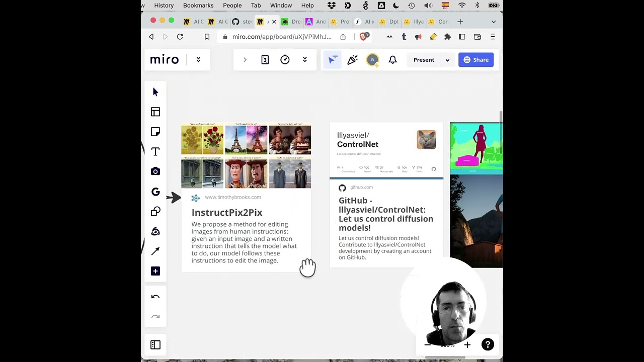Open the ControlNet GitHub card title
Viewport: 644px width, 362px height.
pos(386,214)
